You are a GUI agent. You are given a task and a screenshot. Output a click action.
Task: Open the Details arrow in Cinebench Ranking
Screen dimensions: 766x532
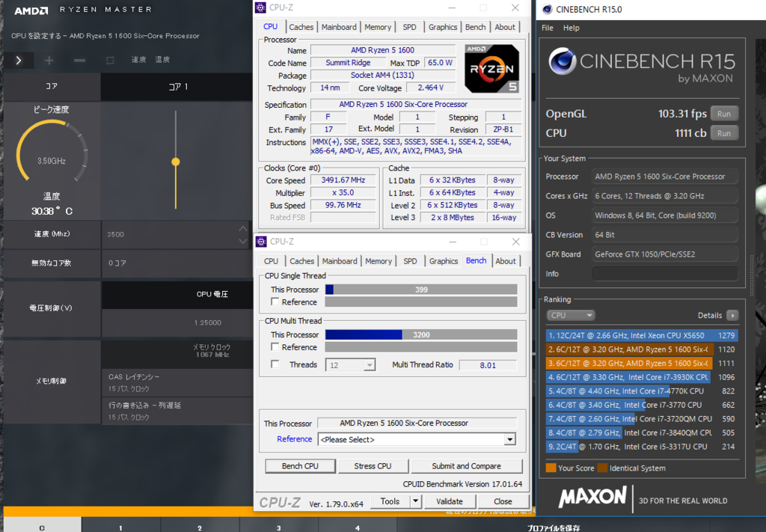coord(732,315)
